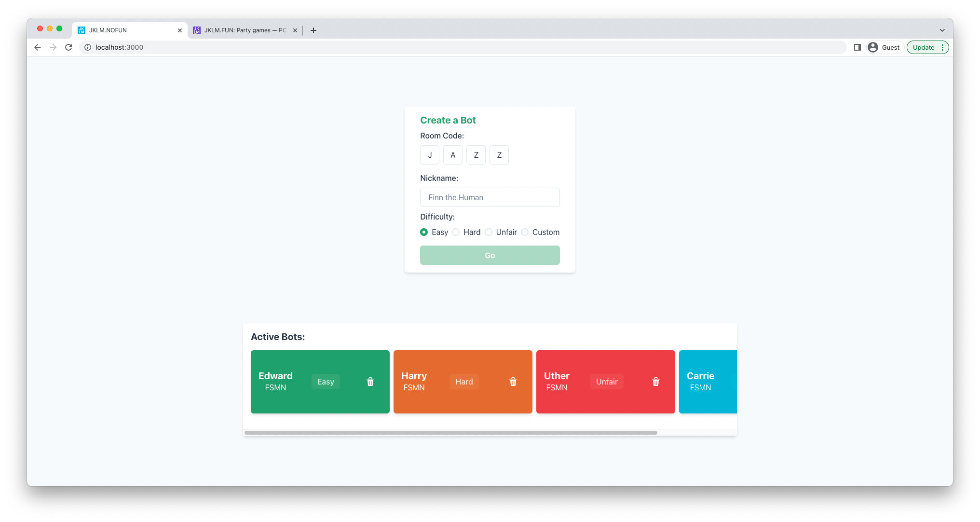Select the Unfair difficulty radio button
Image resolution: width=980 pixels, height=522 pixels.
[489, 232]
